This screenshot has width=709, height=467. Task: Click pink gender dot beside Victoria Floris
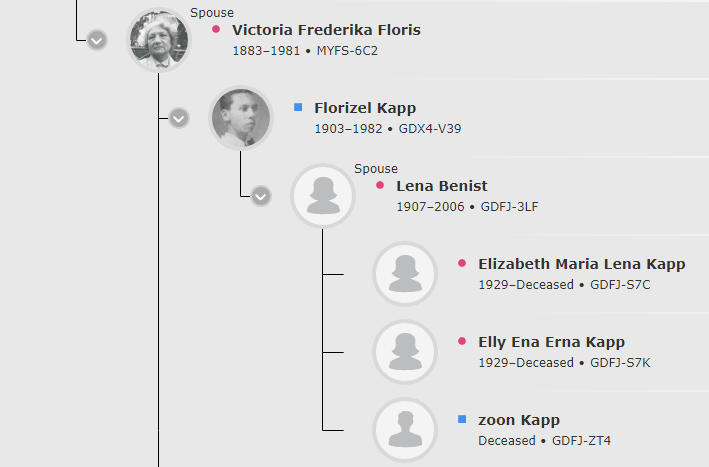(x=216, y=29)
